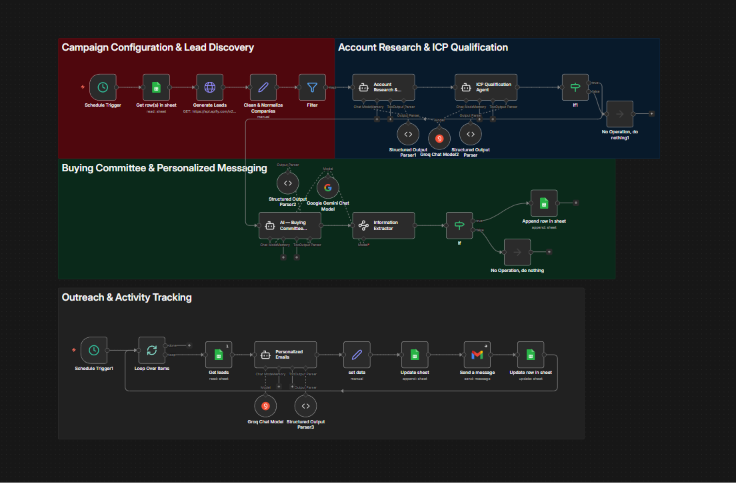Click the Loop Over Items node label
This screenshot has height=483, width=736.
pos(152,368)
